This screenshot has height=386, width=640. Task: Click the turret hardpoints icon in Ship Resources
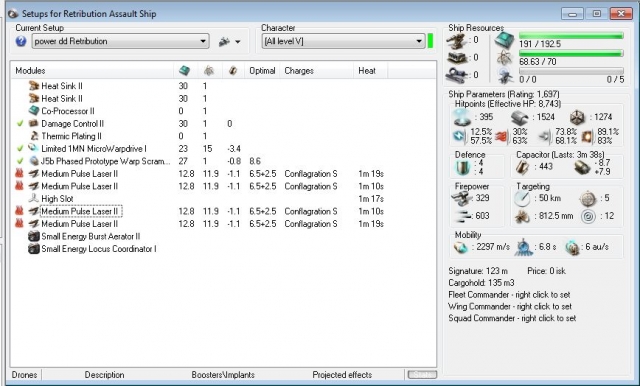(x=456, y=40)
